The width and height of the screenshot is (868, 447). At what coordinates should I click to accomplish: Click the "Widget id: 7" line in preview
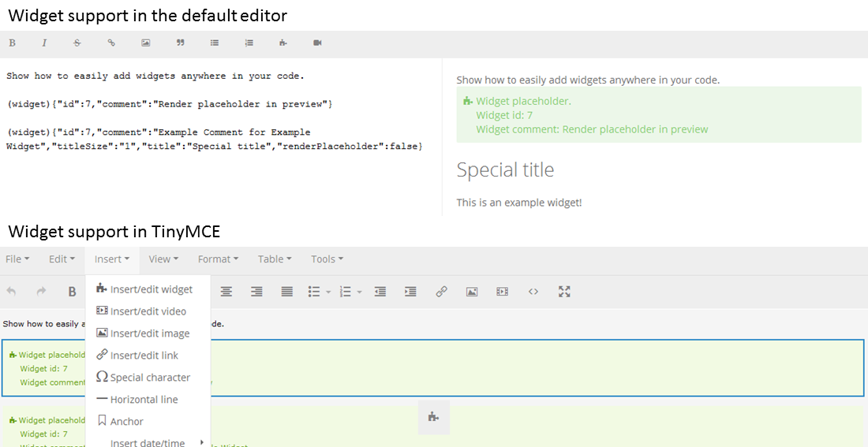click(x=503, y=115)
